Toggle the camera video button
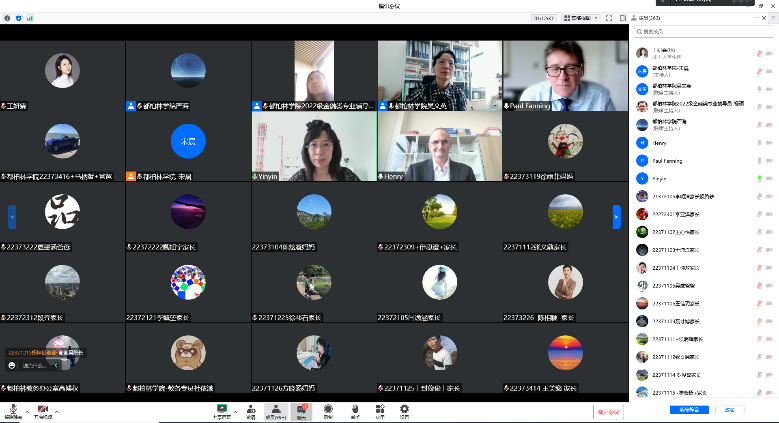This screenshot has height=423, width=779. (x=43, y=409)
